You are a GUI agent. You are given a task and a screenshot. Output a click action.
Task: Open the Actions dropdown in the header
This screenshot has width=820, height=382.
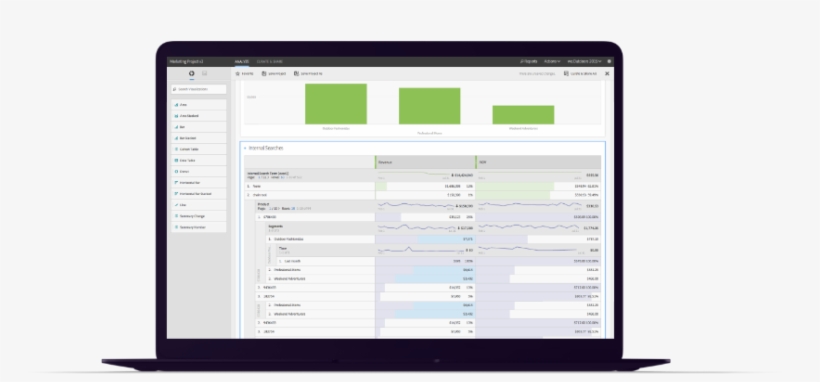(552, 61)
